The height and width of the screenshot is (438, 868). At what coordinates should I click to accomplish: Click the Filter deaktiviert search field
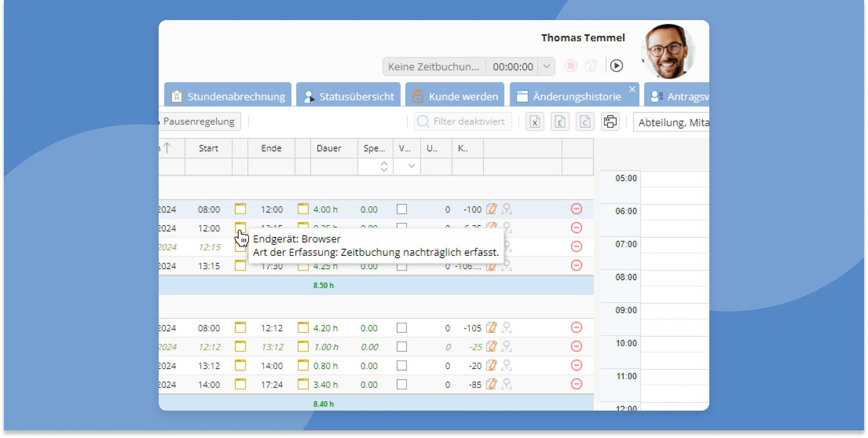coord(463,121)
